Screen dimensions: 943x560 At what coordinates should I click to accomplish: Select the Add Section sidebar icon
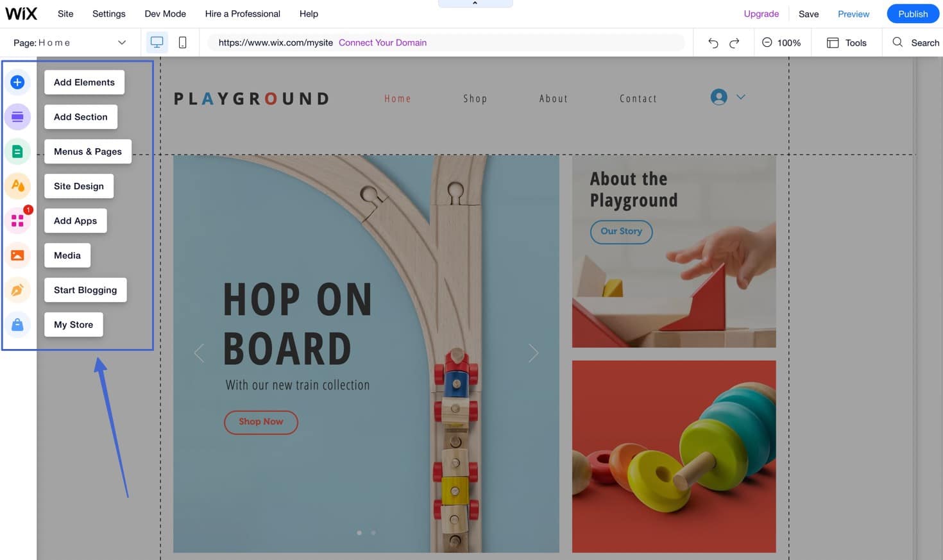click(17, 117)
